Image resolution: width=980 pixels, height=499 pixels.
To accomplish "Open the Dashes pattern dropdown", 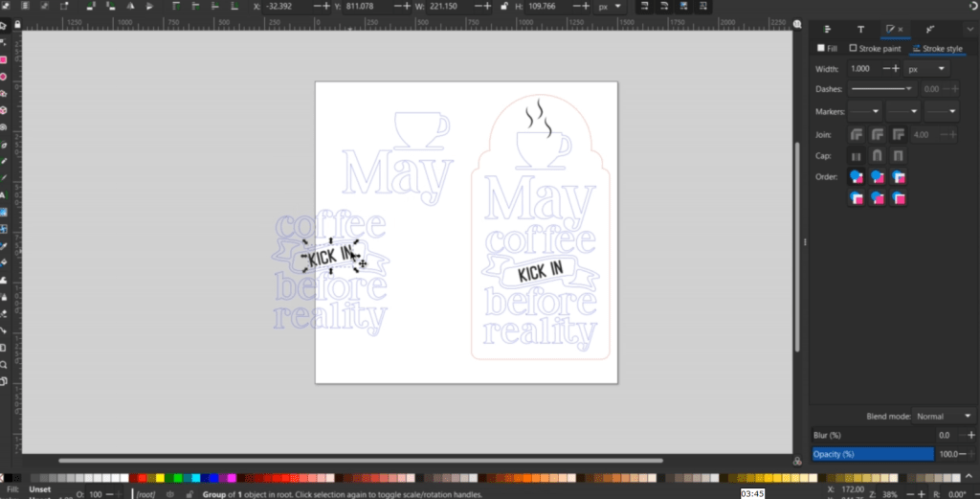I will (x=884, y=89).
